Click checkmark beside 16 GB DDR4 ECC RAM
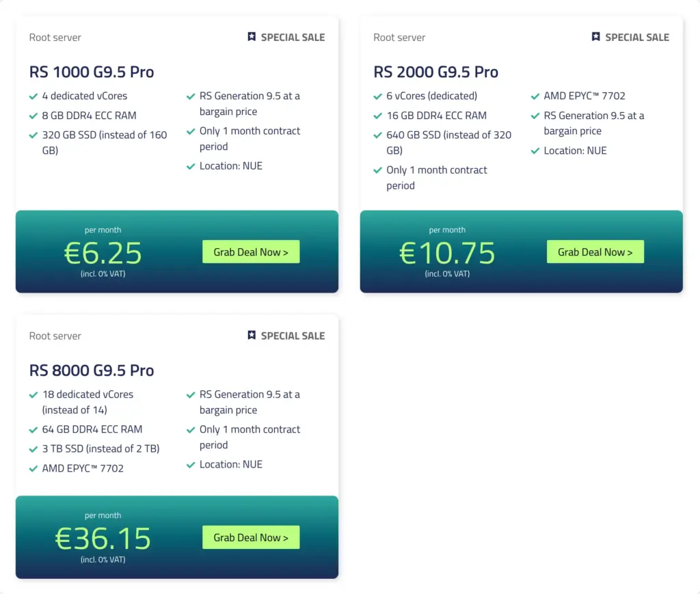The image size is (700, 594). [x=377, y=116]
